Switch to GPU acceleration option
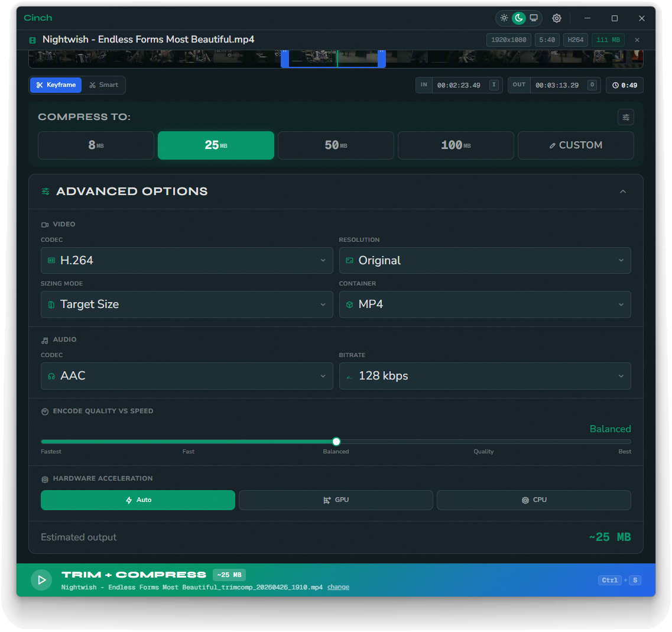672x632 pixels. (x=336, y=500)
